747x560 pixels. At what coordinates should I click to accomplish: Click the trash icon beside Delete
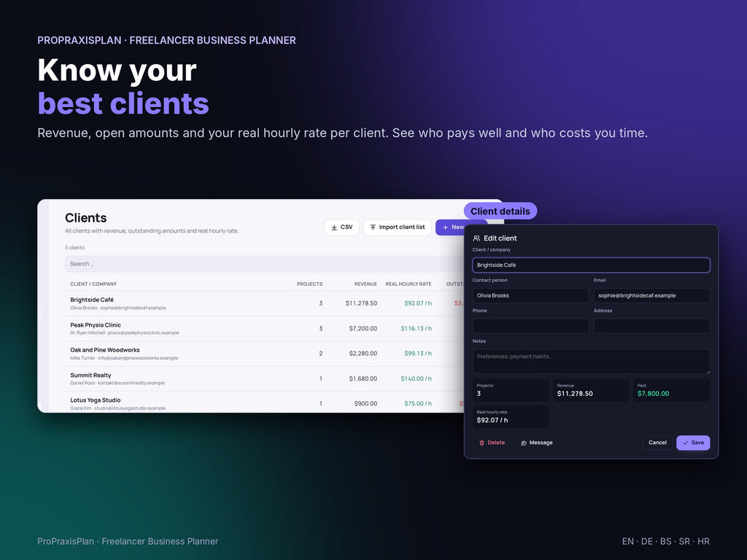point(481,443)
